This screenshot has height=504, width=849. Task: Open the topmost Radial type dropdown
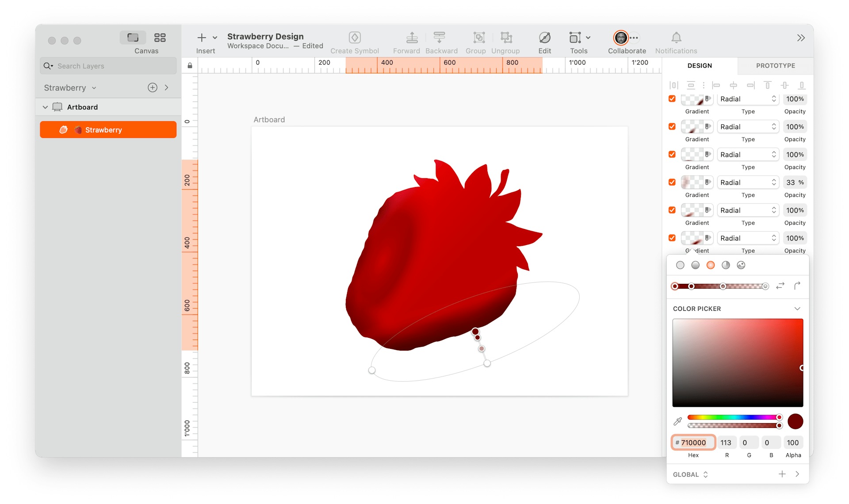tap(748, 99)
